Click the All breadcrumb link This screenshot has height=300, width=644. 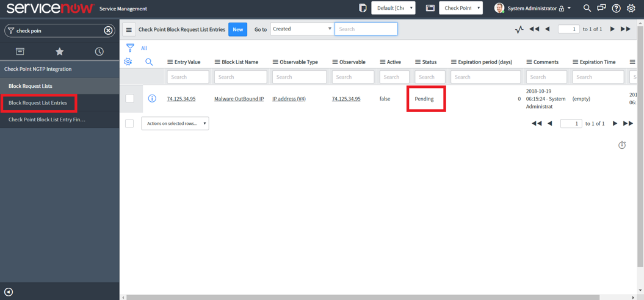point(144,48)
